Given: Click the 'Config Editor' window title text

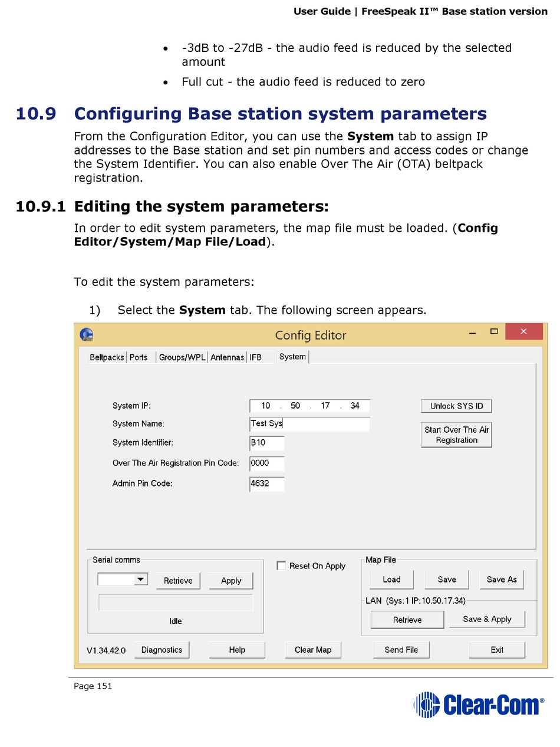Looking at the screenshot, I should [311, 335].
